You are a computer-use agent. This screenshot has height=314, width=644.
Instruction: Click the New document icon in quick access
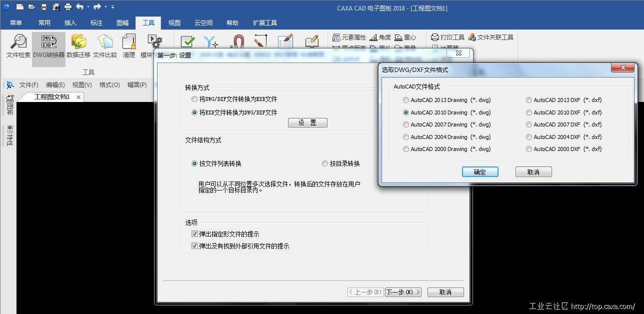point(19,7)
